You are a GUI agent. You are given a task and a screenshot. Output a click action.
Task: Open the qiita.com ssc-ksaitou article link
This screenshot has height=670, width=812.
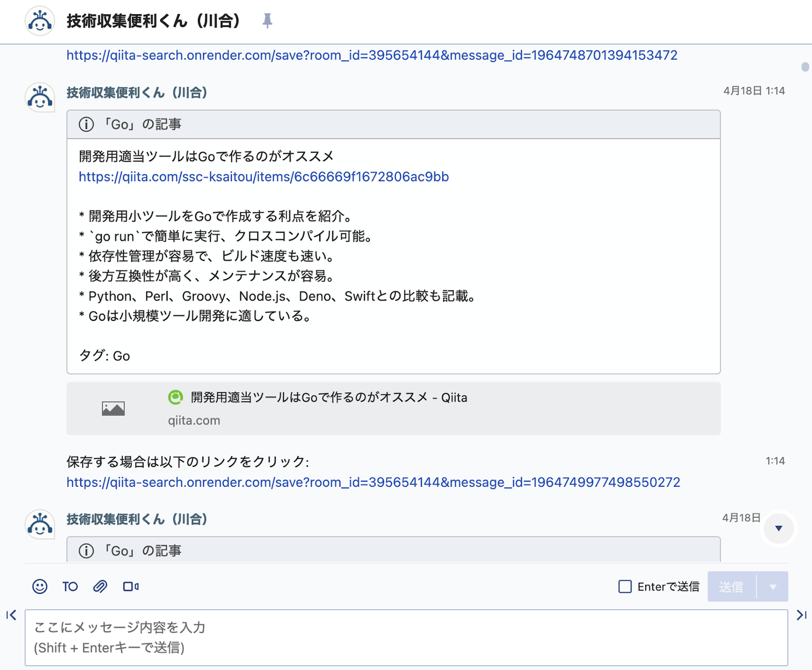263,177
